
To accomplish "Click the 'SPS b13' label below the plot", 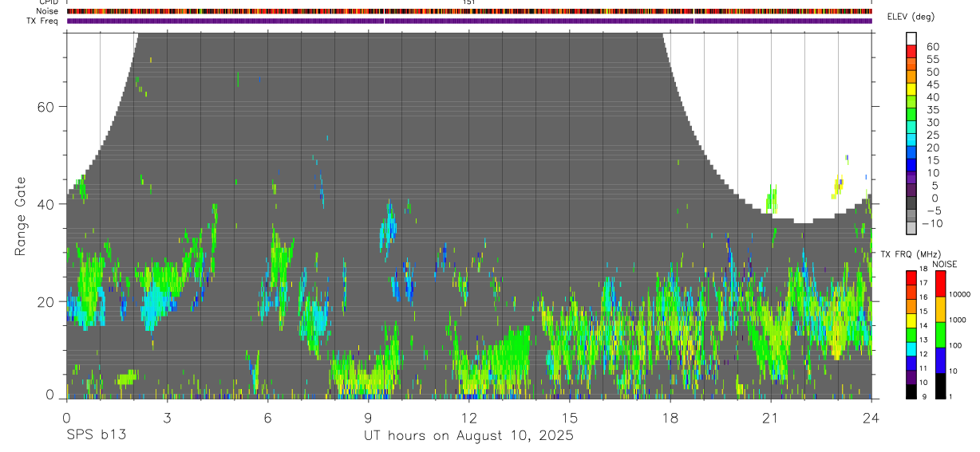I will tap(96, 436).
